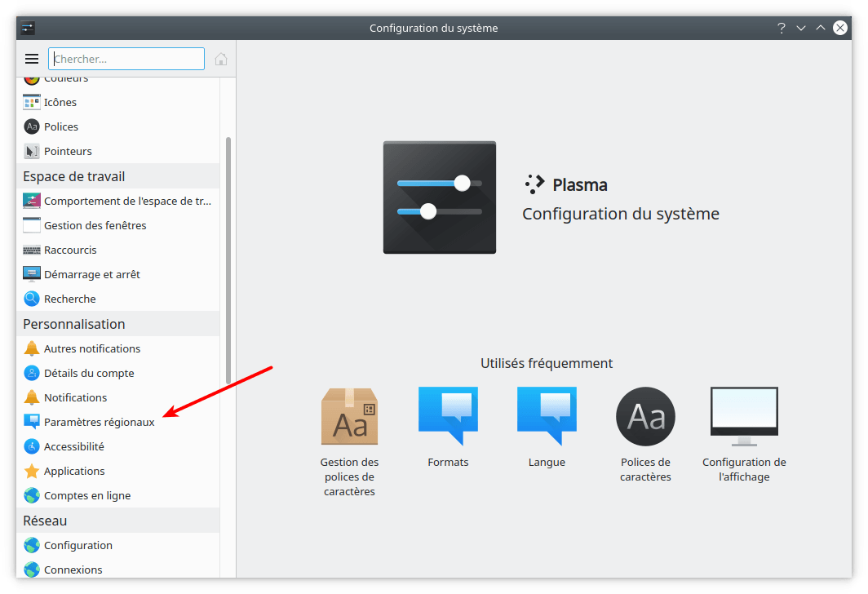Open the Icônes settings icon

tap(32, 103)
